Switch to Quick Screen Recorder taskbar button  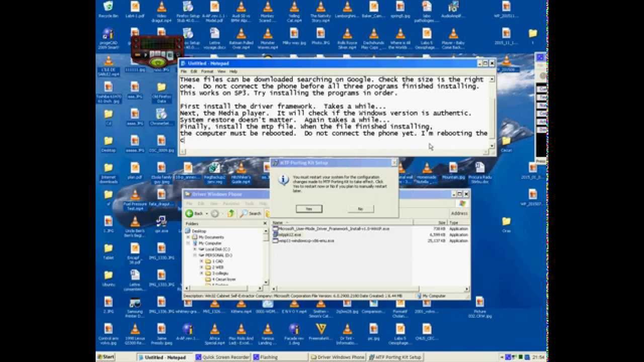coord(222,357)
